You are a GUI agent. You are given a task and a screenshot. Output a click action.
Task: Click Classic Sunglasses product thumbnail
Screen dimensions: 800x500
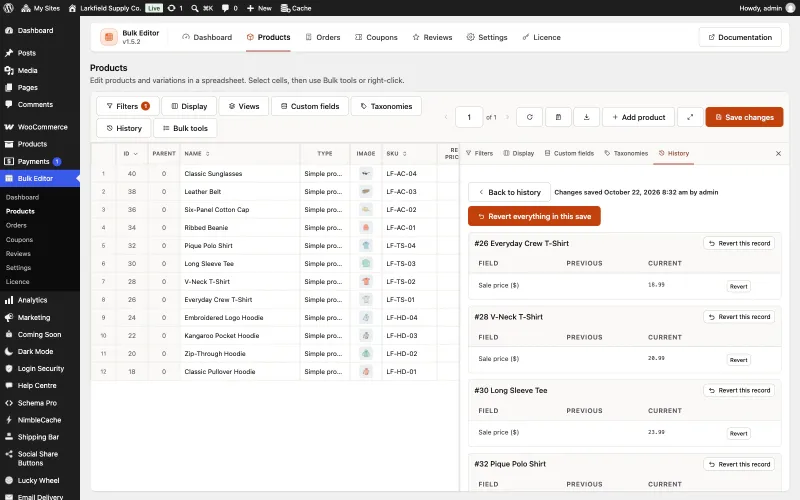(365, 173)
